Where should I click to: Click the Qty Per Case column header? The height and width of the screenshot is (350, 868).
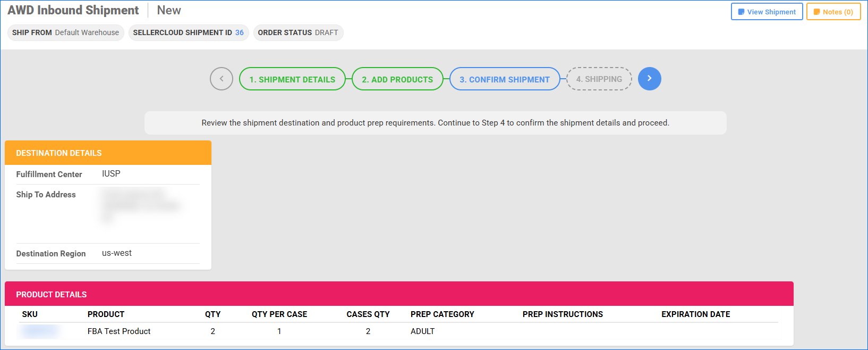pos(279,314)
